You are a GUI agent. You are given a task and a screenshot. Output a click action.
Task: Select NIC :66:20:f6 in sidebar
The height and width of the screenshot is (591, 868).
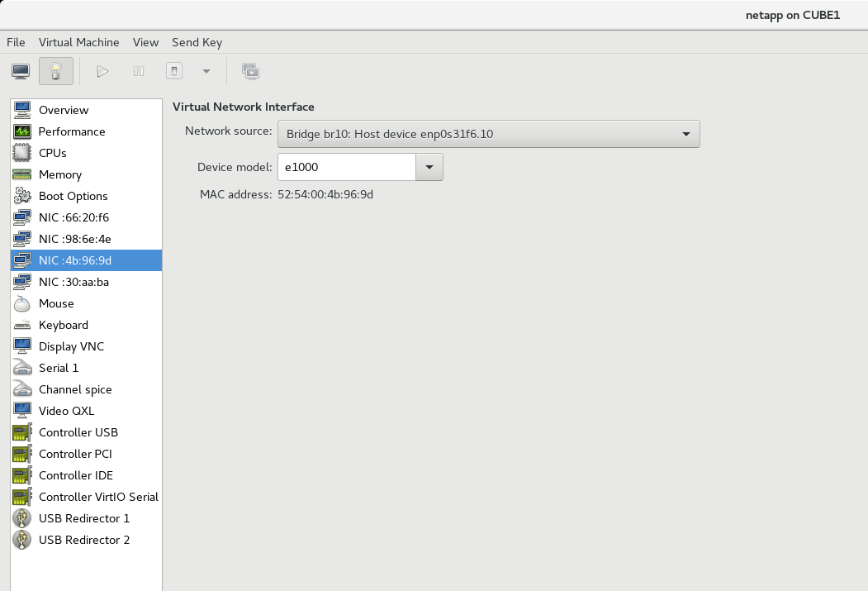click(x=74, y=217)
